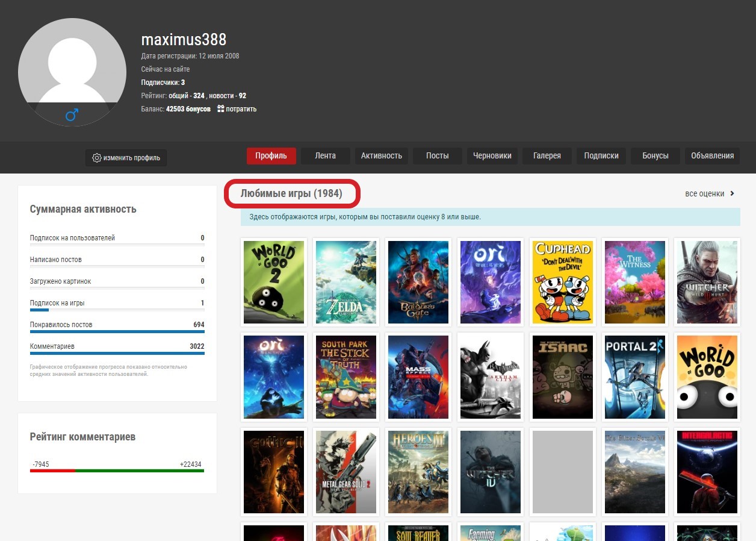Open the blank gray placeholder game cover
The width and height of the screenshot is (756, 541).
(563, 472)
